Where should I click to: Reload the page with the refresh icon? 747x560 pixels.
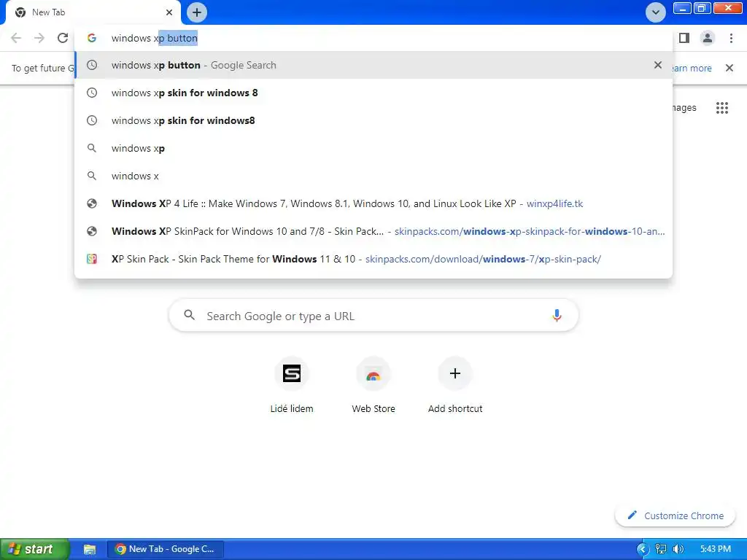click(63, 38)
